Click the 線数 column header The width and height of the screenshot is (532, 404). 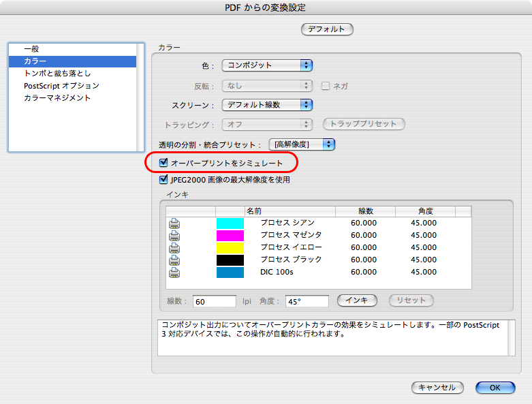pyautogui.click(x=365, y=211)
